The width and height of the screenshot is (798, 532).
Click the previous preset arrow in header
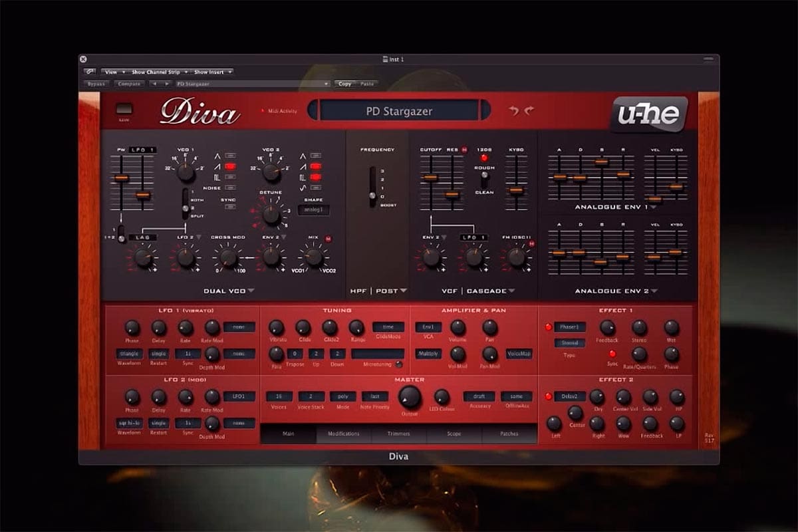(154, 84)
